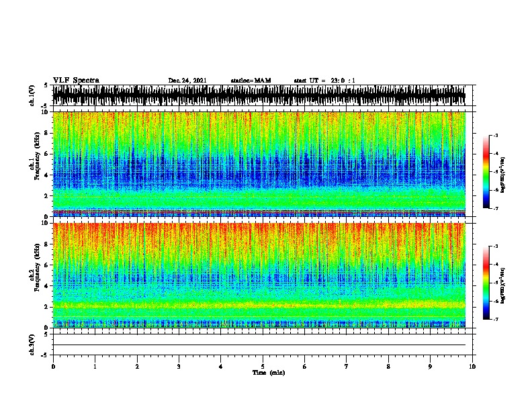Click the ch.2 frequency tick label "4"
Screen dimensions: 532x411
click(46, 286)
